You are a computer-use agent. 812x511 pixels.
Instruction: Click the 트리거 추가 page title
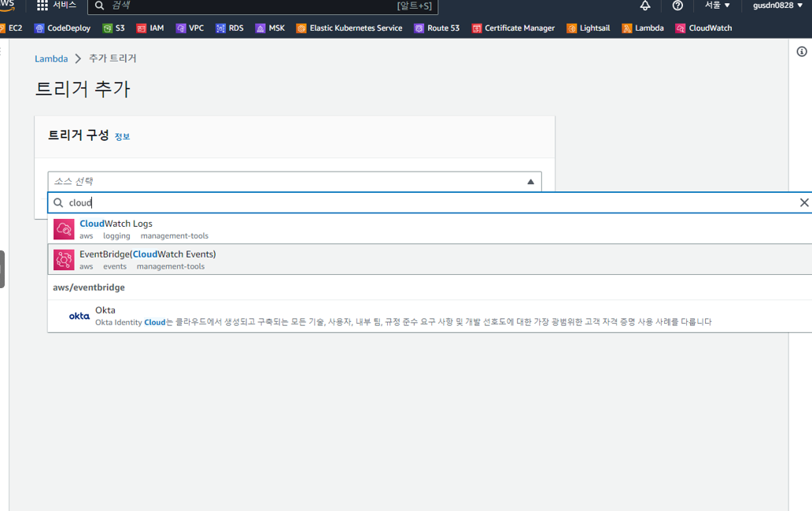(x=83, y=89)
